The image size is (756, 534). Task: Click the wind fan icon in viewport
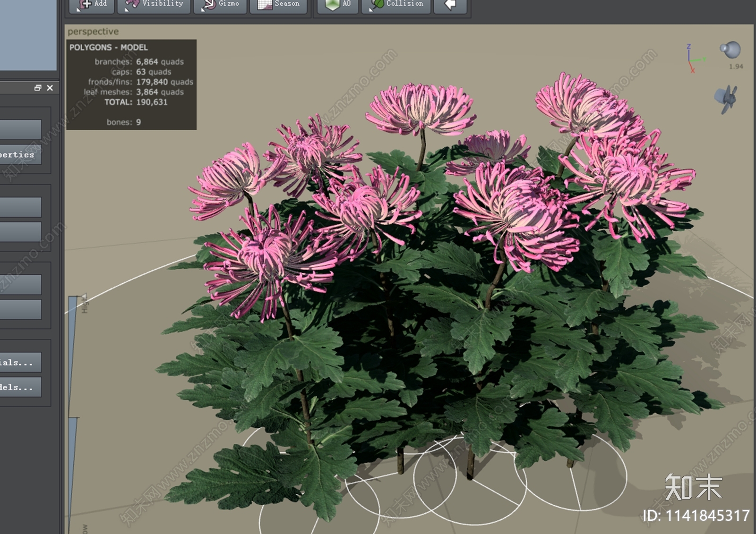(x=725, y=99)
